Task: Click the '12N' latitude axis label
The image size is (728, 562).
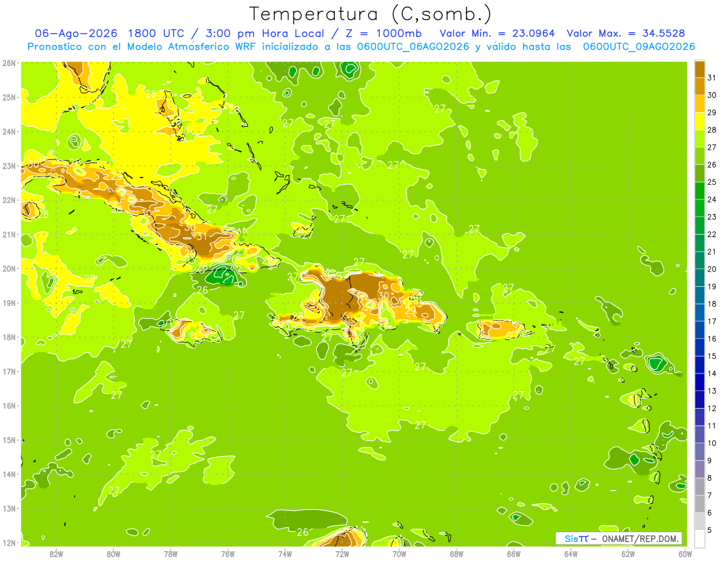Action: click(9, 543)
